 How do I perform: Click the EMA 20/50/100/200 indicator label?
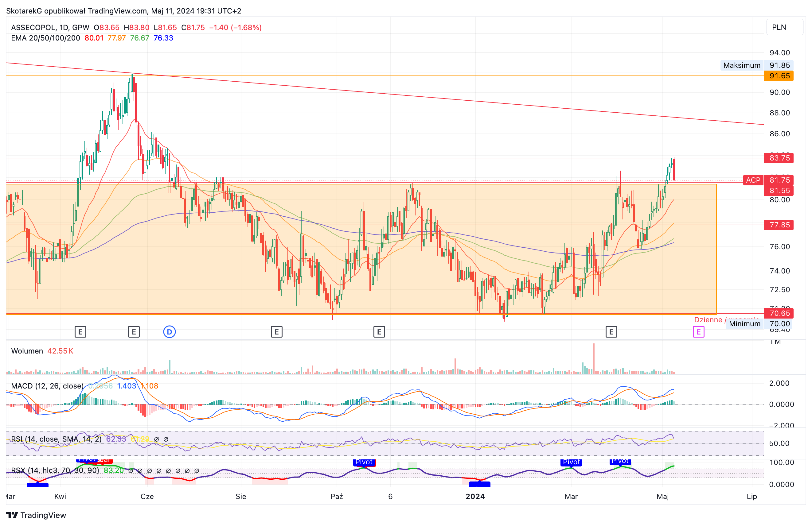coord(45,38)
